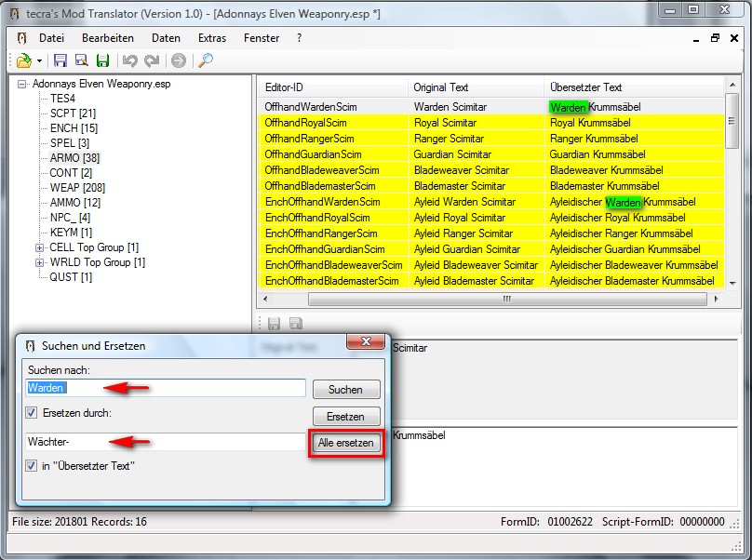The width and height of the screenshot is (752, 560).
Task: Click the Suchen button
Action: pyautogui.click(x=346, y=390)
